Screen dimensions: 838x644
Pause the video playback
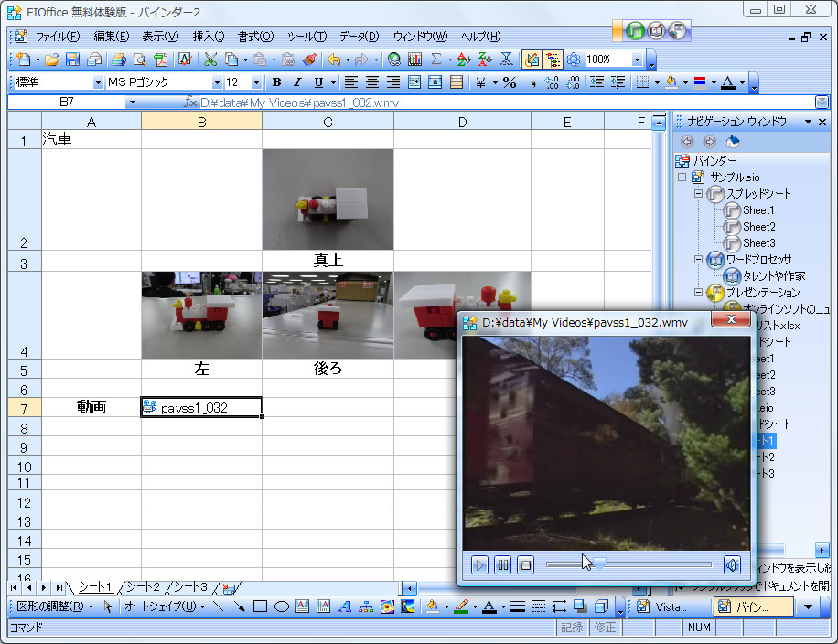pyautogui.click(x=503, y=565)
